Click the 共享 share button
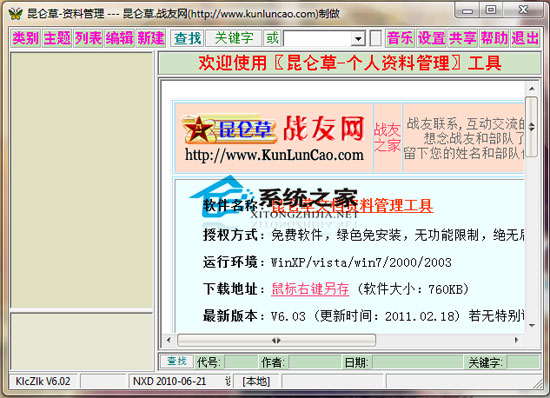550x398 pixels. tap(463, 38)
